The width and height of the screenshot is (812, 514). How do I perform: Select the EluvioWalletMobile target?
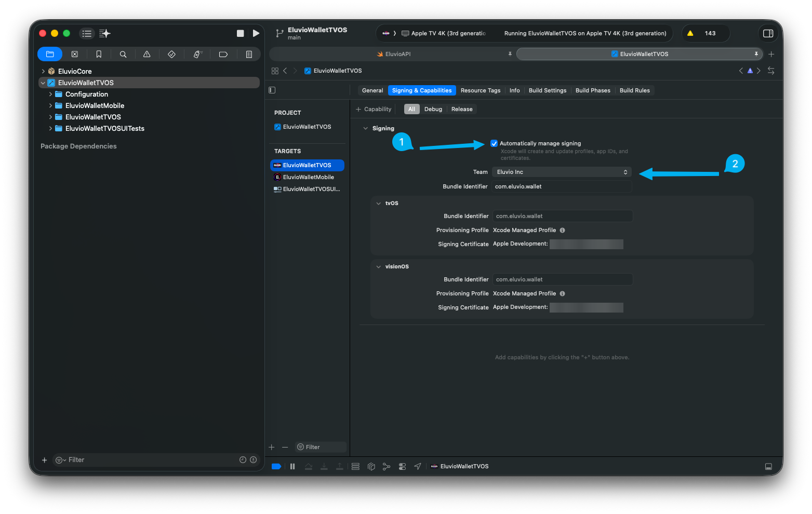tap(307, 177)
